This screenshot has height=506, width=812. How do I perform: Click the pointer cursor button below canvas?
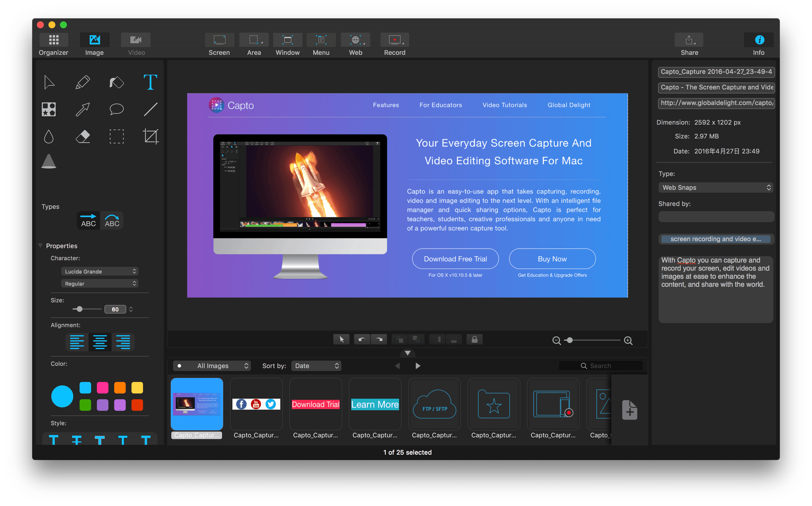(x=341, y=339)
